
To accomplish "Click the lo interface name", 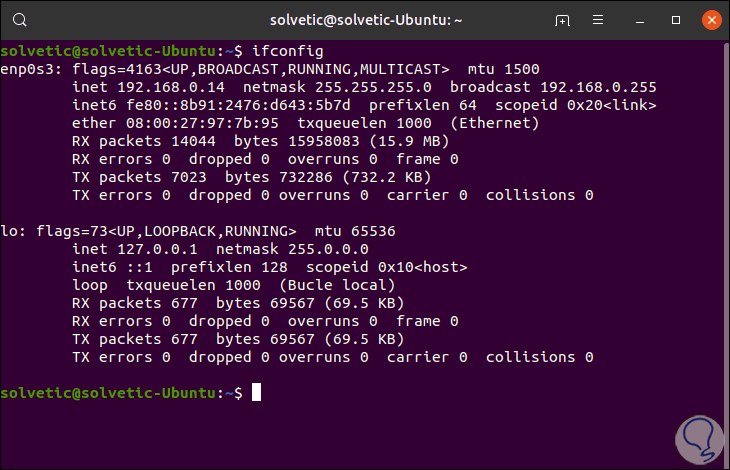I will [x=8, y=231].
